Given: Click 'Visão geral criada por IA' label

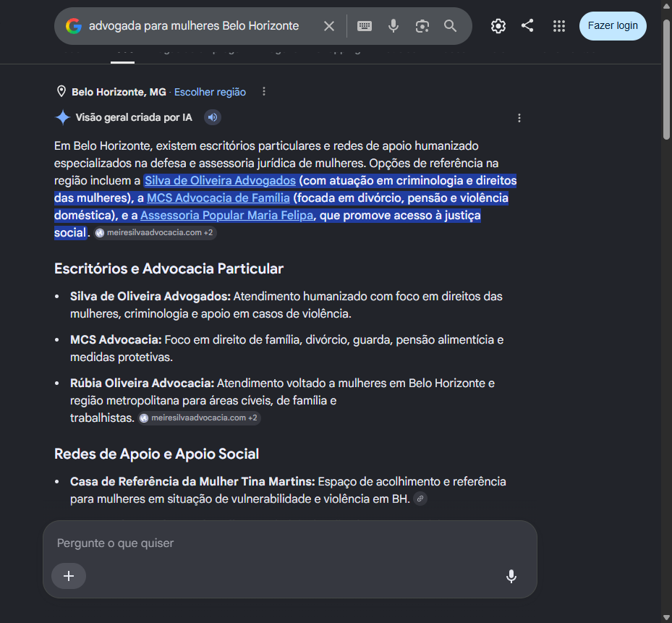Looking at the screenshot, I should click(x=134, y=117).
